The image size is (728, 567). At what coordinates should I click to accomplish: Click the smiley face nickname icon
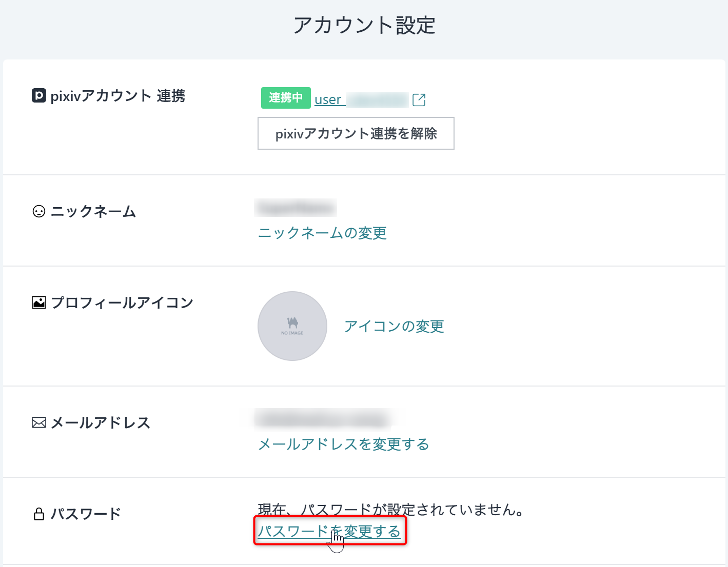pyautogui.click(x=39, y=211)
